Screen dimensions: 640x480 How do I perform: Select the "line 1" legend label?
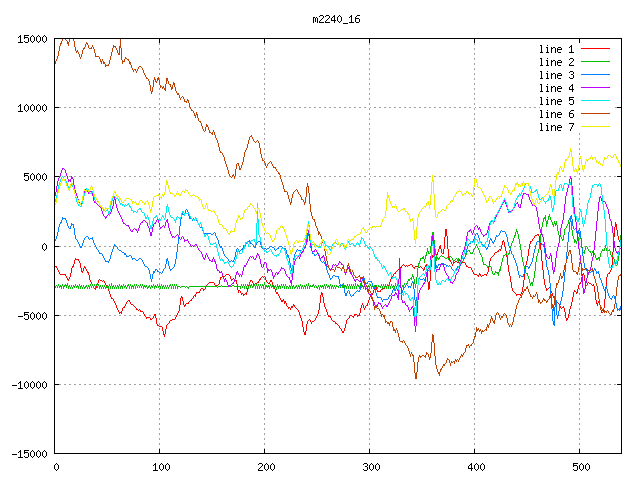click(556, 49)
